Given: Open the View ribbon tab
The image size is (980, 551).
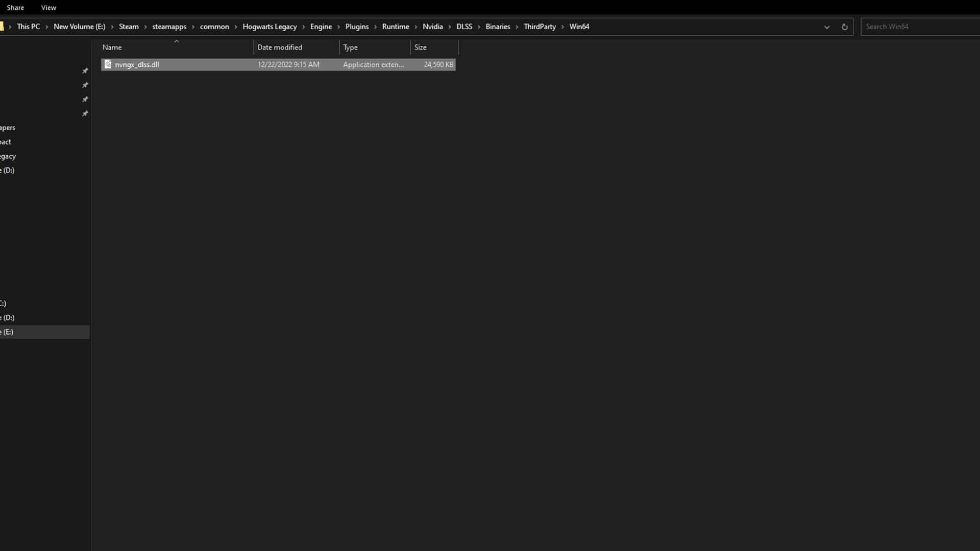Looking at the screenshot, I should point(48,8).
